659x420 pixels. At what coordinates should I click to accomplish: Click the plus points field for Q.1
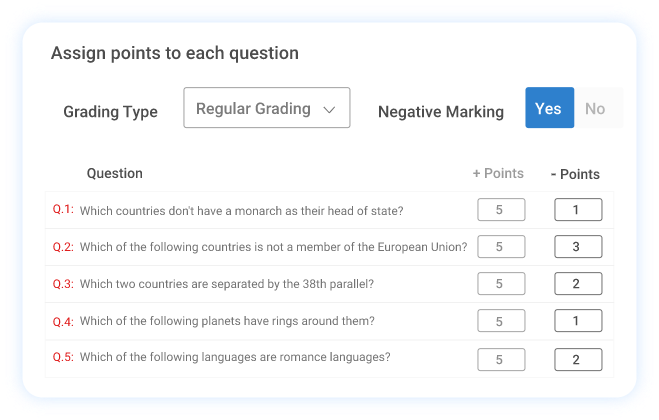point(502,210)
